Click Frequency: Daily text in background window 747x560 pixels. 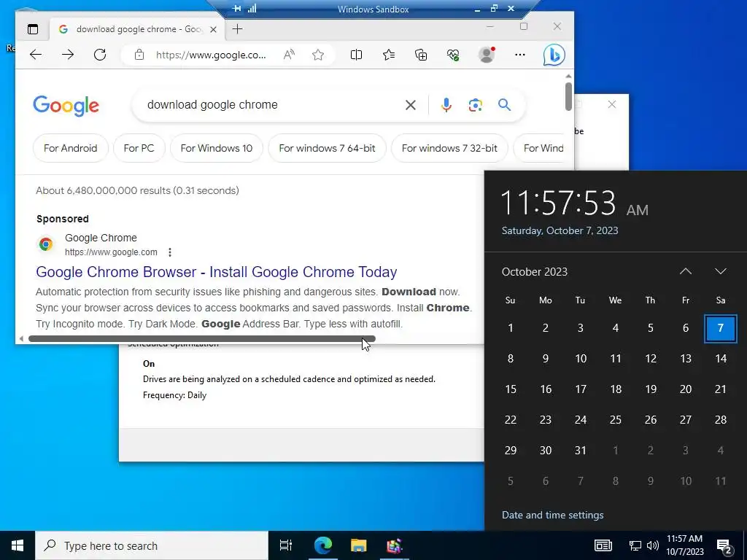[x=174, y=395]
